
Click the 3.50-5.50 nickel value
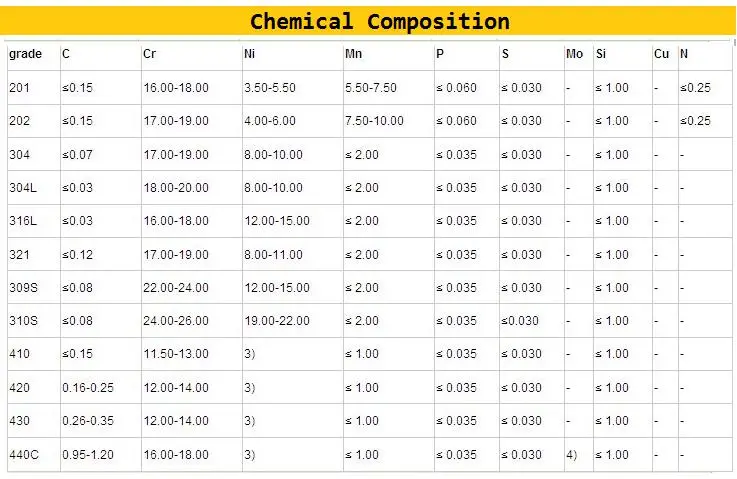[270, 88]
